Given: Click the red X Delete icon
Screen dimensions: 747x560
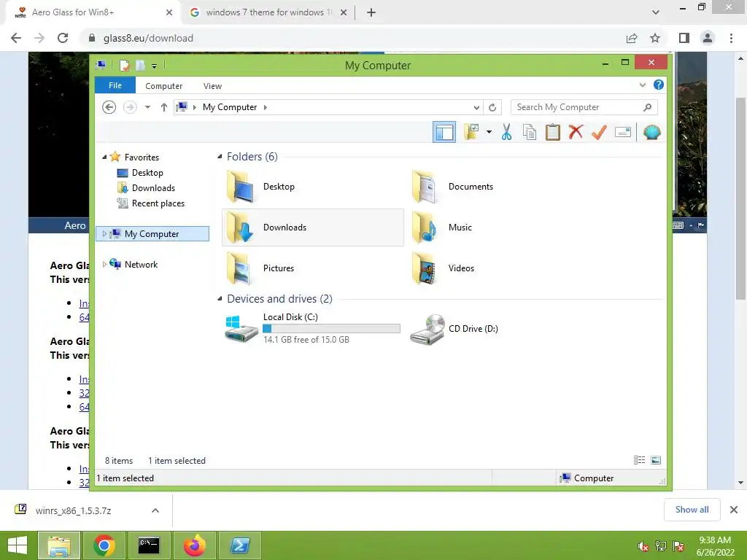Looking at the screenshot, I should 576,132.
